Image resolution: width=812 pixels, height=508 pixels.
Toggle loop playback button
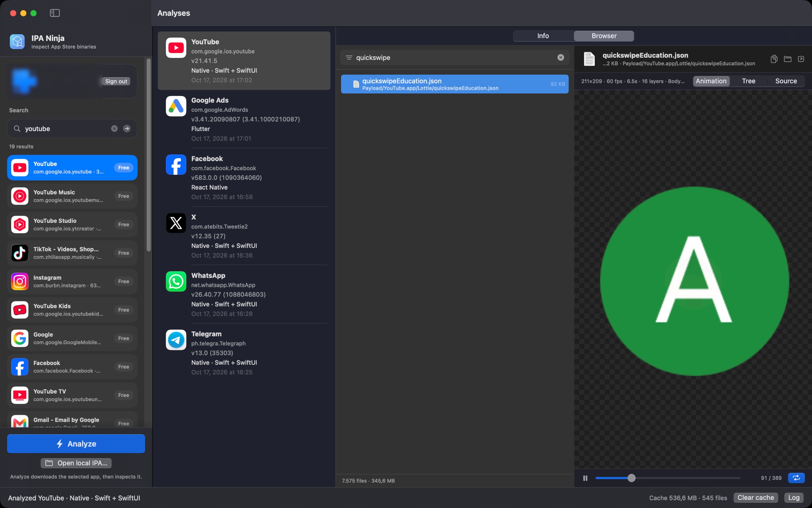796,478
